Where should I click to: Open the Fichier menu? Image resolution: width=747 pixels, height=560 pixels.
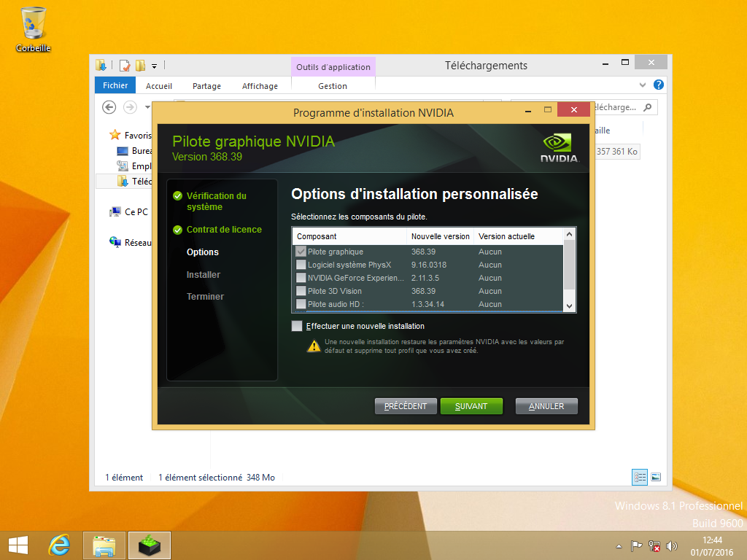tap(115, 85)
